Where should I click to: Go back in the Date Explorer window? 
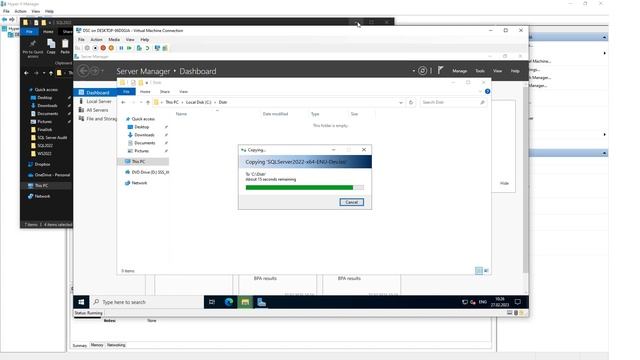tap(123, 102)
